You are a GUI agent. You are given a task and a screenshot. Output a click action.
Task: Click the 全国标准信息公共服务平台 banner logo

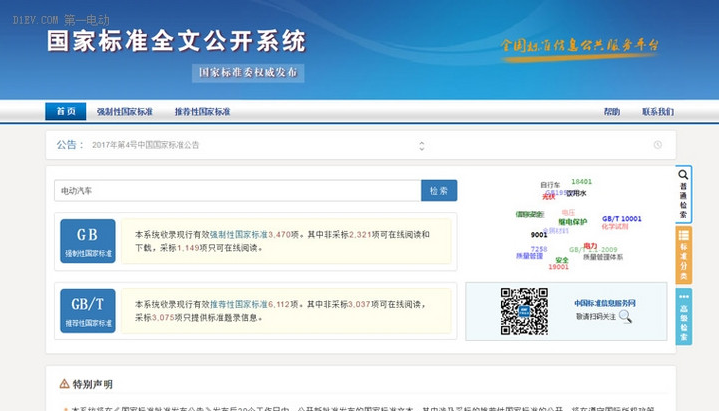(x=580, y=48)
